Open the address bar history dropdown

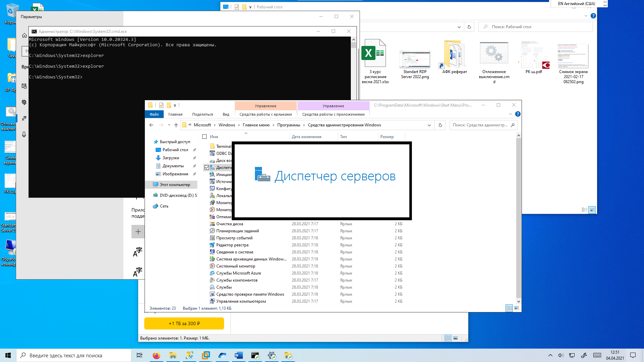tap(429, 125)
